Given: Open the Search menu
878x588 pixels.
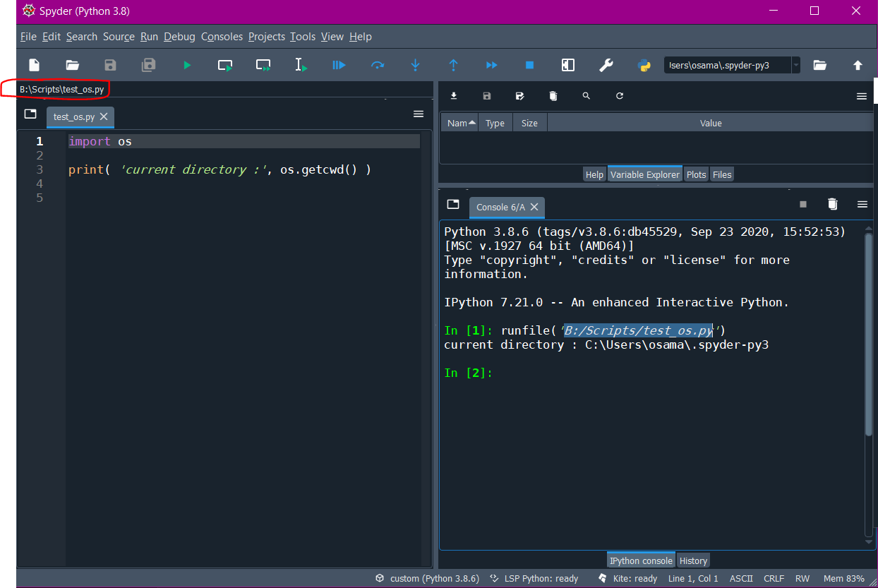Looking at the screenshot, I should [82, 37].
